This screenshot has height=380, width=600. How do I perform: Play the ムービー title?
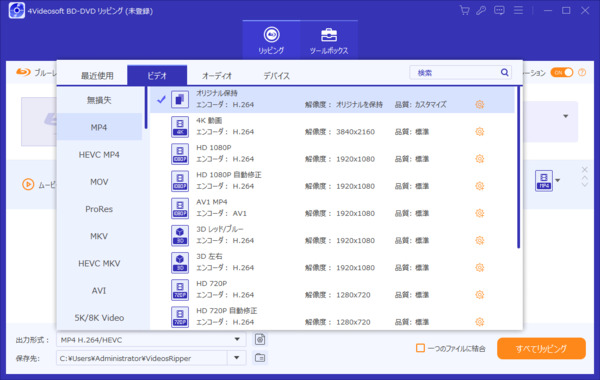click(x=28, y=184)
